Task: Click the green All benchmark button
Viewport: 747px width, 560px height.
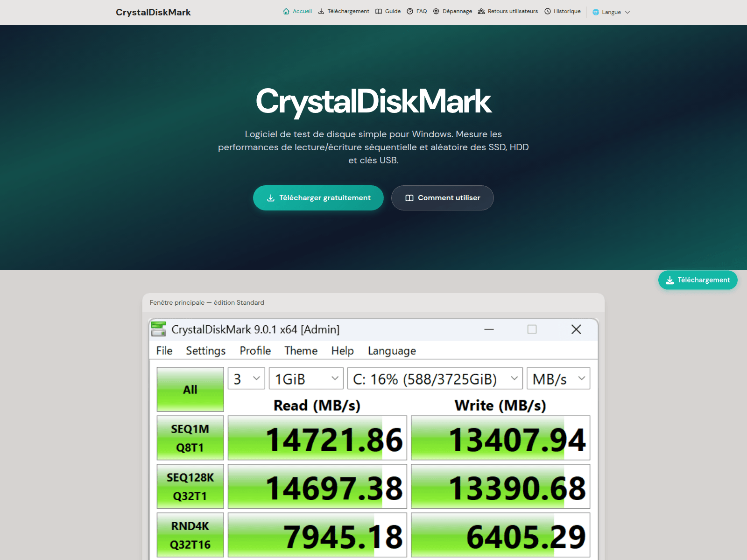Action: (190, 389)
